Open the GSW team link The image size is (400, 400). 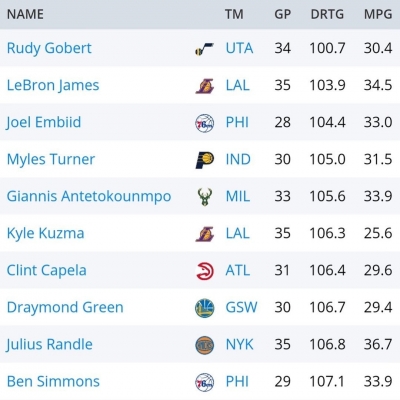coord(241,307)
